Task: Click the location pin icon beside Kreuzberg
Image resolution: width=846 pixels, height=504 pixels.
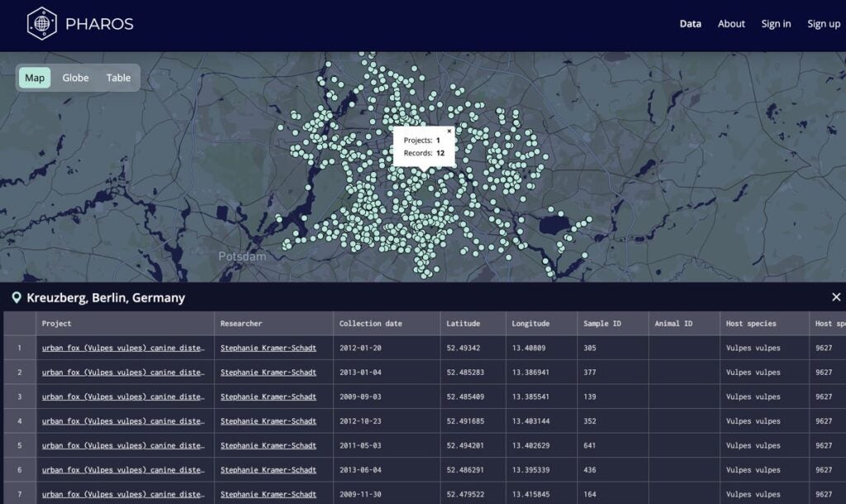Action: click(x=16, y=297)
